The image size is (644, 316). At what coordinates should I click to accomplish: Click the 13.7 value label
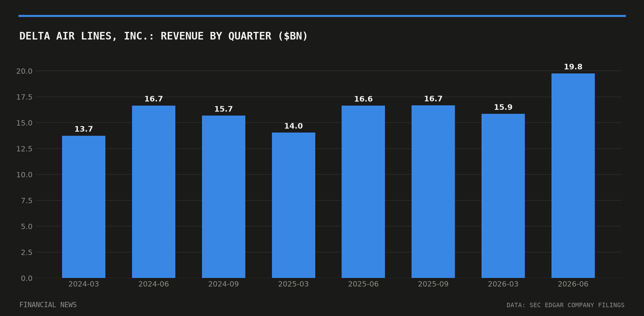[84, 129]
